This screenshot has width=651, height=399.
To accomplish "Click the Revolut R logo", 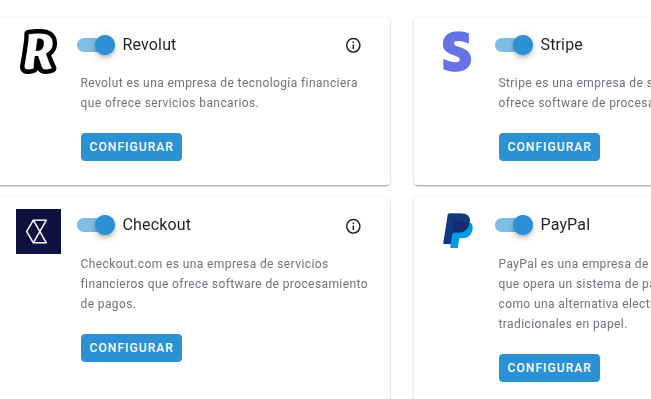I will click(x=39, y=51).
